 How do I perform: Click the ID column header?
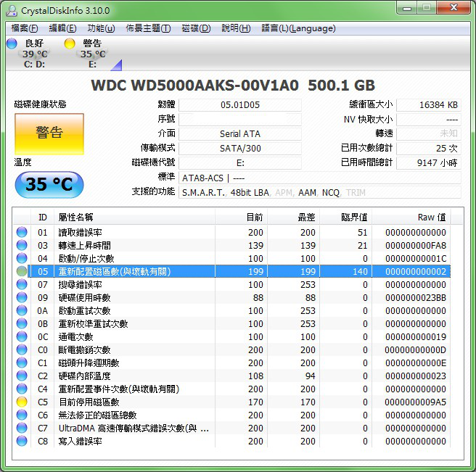coord(43,218)
